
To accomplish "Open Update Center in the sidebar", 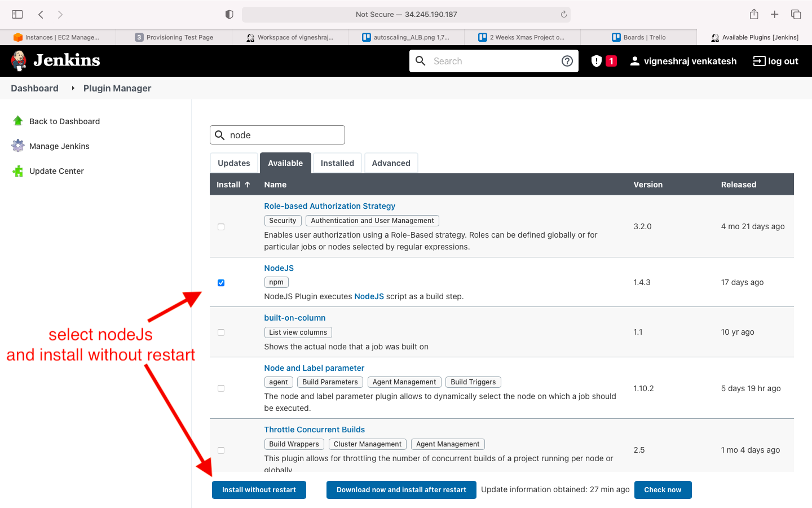I will [x=56, y=171].
